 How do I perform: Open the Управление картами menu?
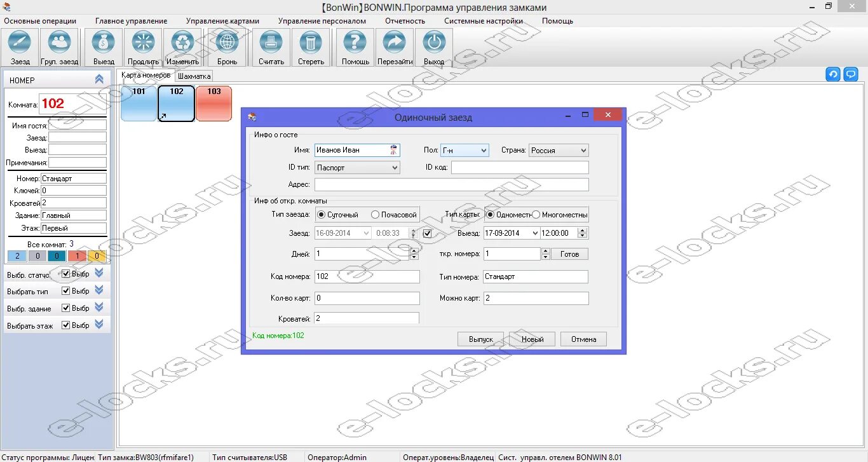point(223,21)
